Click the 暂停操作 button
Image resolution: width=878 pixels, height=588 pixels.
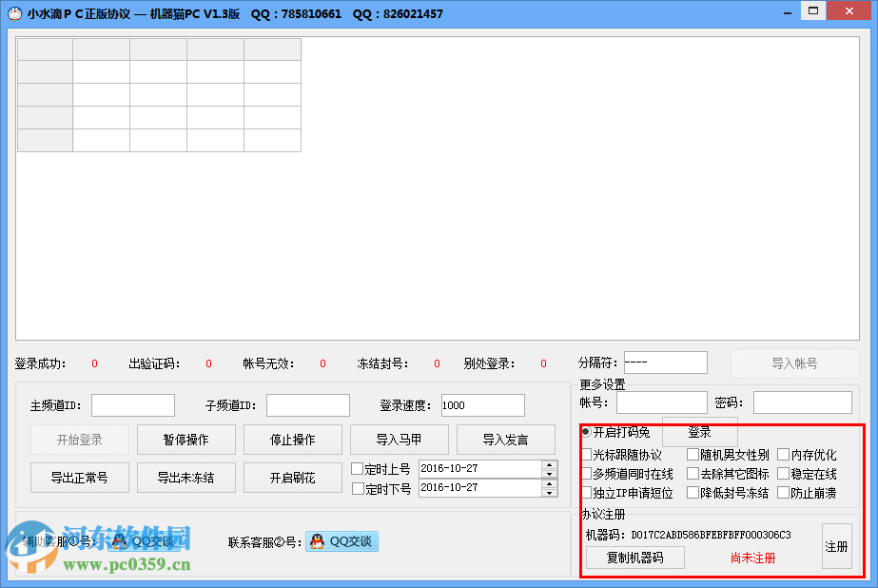point(185,439)
